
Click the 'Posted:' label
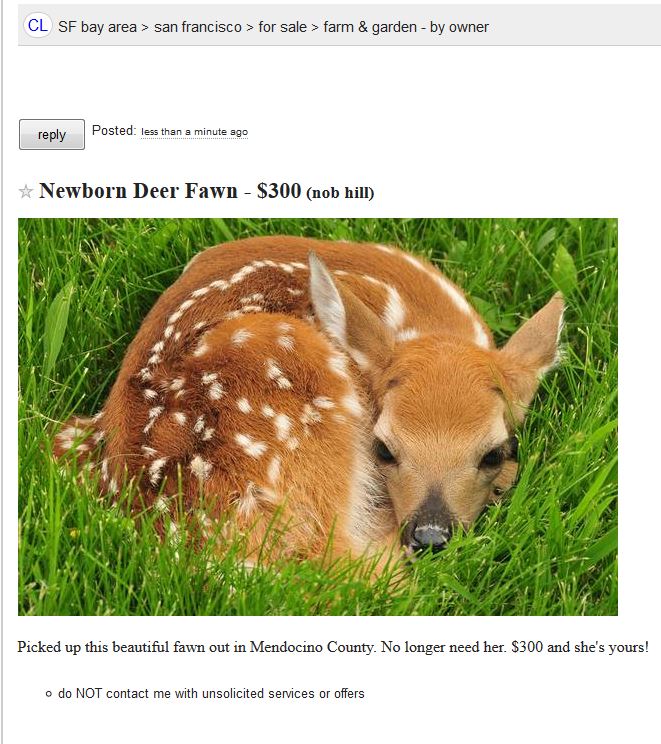tap(114, 130)
